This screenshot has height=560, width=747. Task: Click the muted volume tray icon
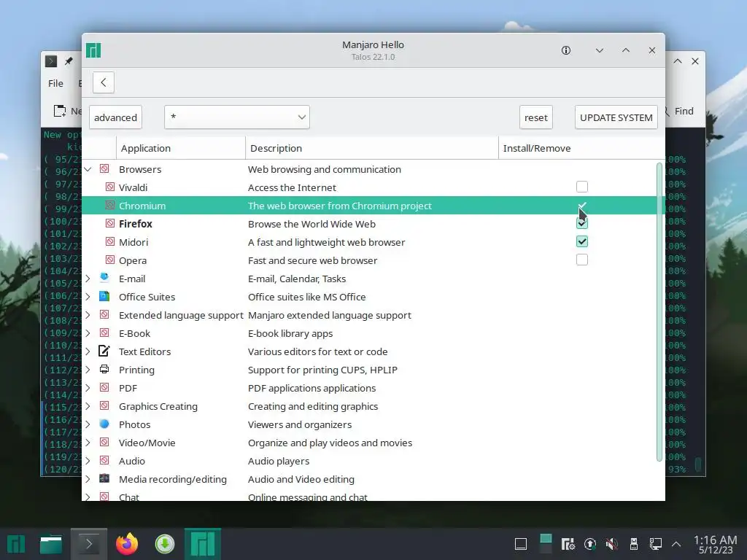click(612, 544)
